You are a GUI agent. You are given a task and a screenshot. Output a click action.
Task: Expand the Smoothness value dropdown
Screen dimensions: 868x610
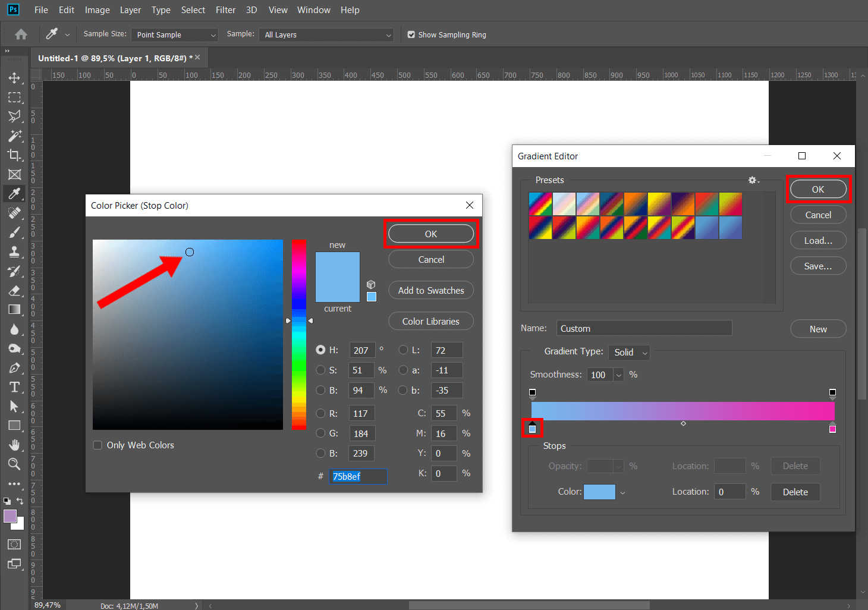pyautogui.click(x=618, y=375)
